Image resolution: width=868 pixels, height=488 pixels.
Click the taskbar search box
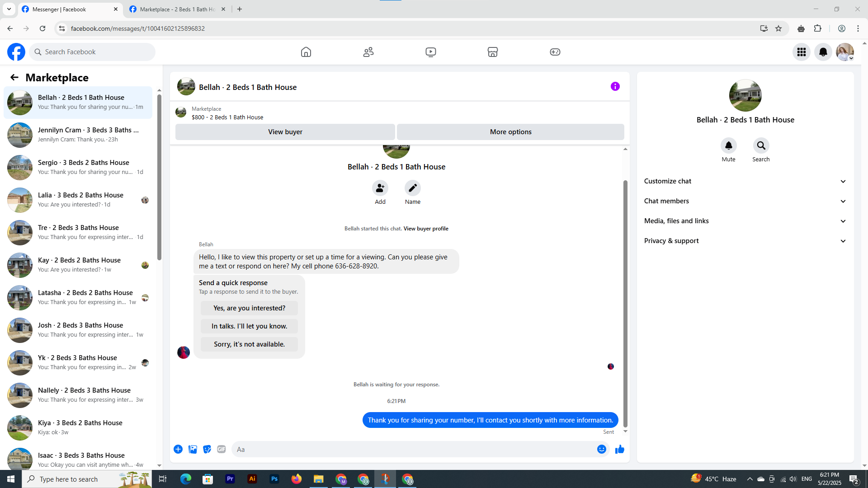87,479
